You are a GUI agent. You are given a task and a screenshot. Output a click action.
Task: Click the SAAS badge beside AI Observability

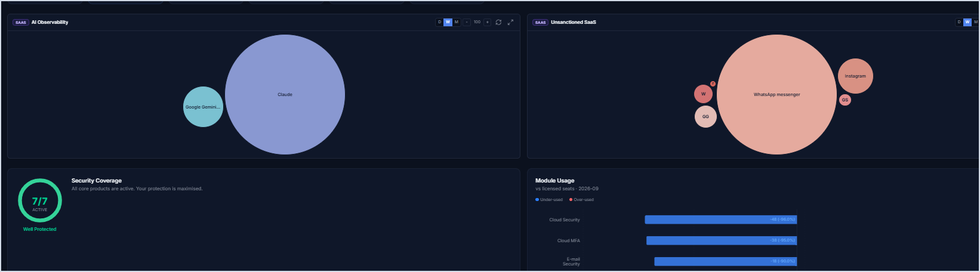point(21,22)
